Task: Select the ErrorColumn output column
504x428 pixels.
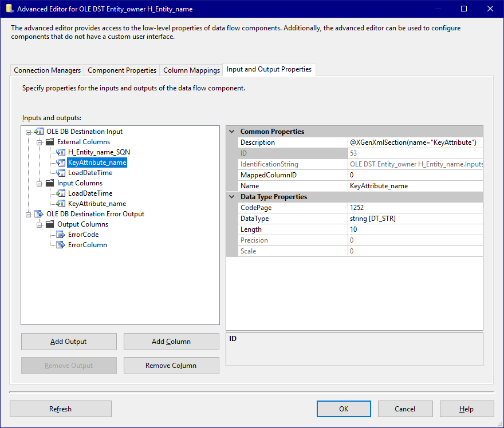Action: [88, 245]
